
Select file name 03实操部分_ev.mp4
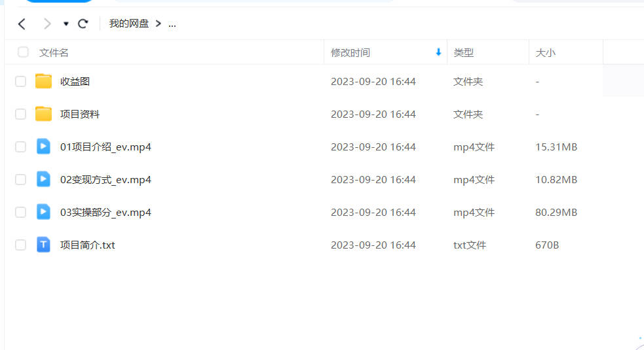point(105,213)
